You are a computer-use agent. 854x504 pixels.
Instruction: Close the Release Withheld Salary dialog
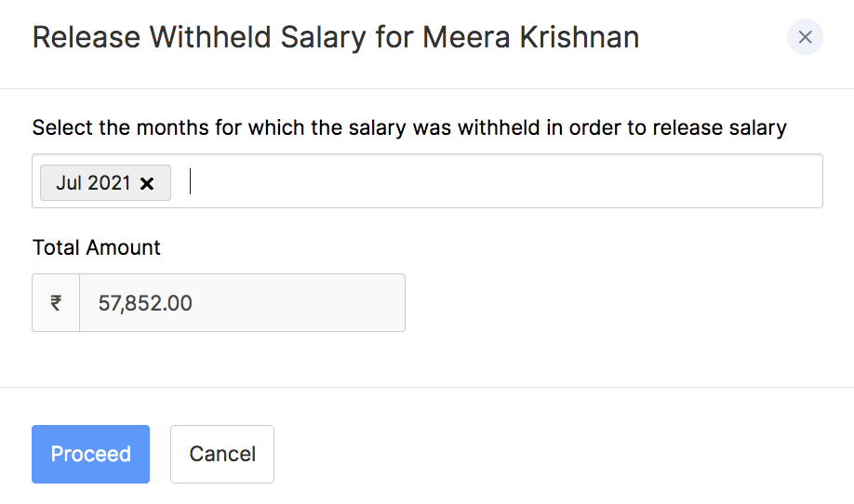pos(805,37)
